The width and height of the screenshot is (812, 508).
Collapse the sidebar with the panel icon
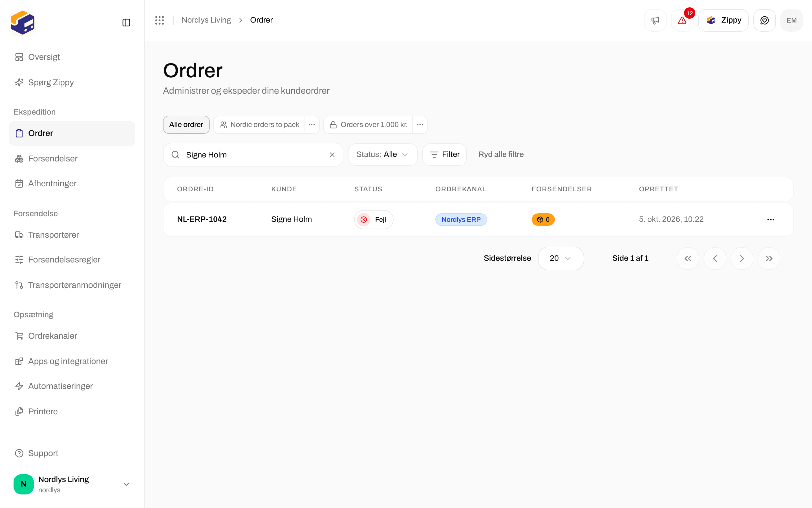pos(126,23)
